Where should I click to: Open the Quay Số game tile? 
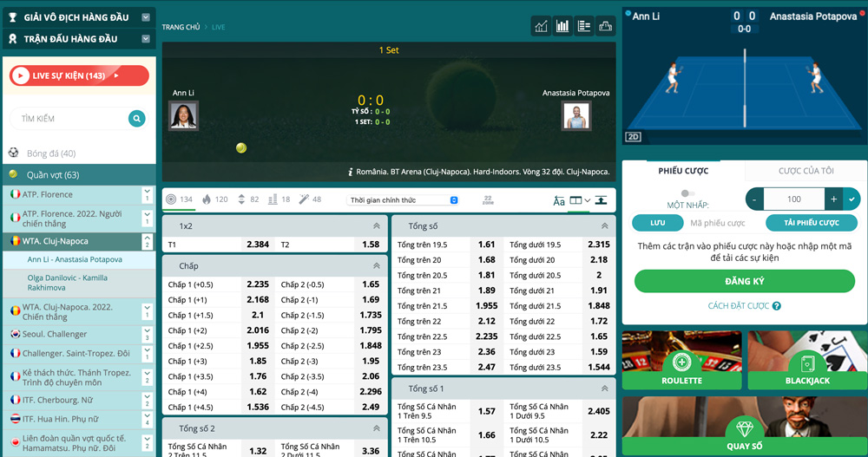[745, 426]
